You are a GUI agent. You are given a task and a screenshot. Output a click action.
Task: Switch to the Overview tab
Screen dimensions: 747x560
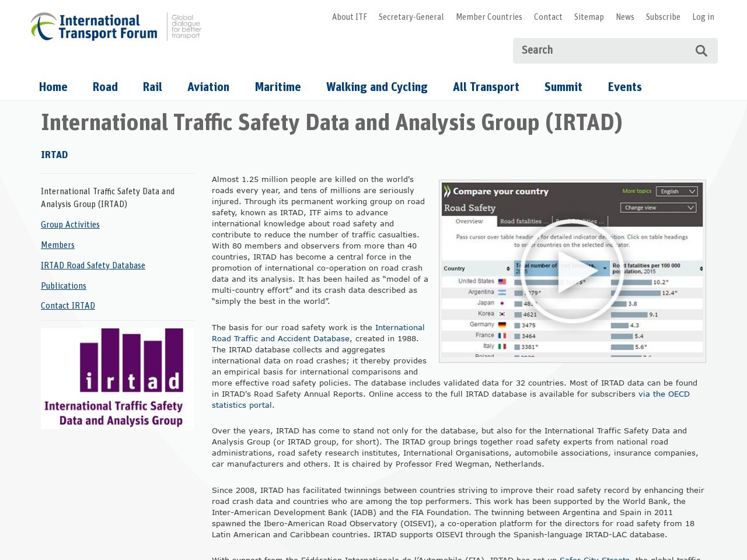[x=470, y=221]
